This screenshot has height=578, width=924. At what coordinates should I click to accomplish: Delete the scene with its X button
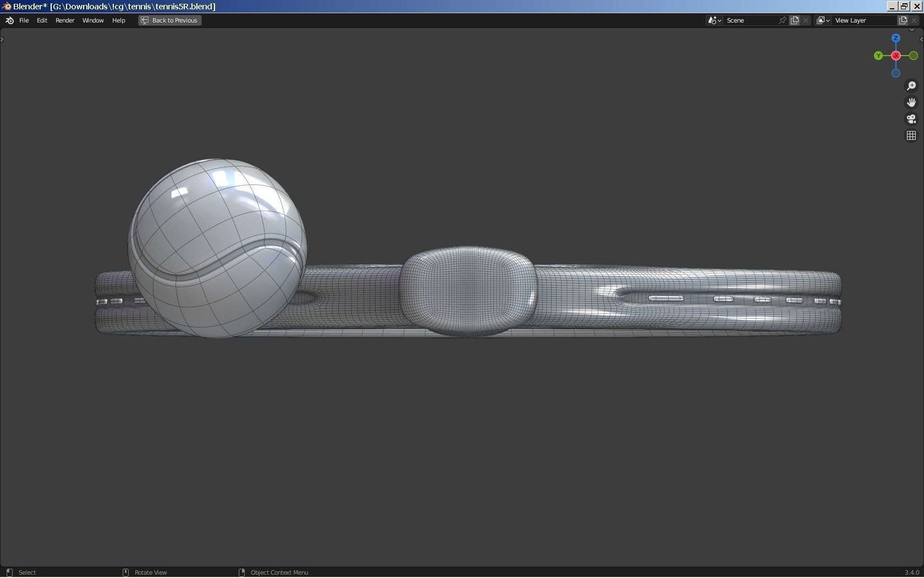point(806,20)
